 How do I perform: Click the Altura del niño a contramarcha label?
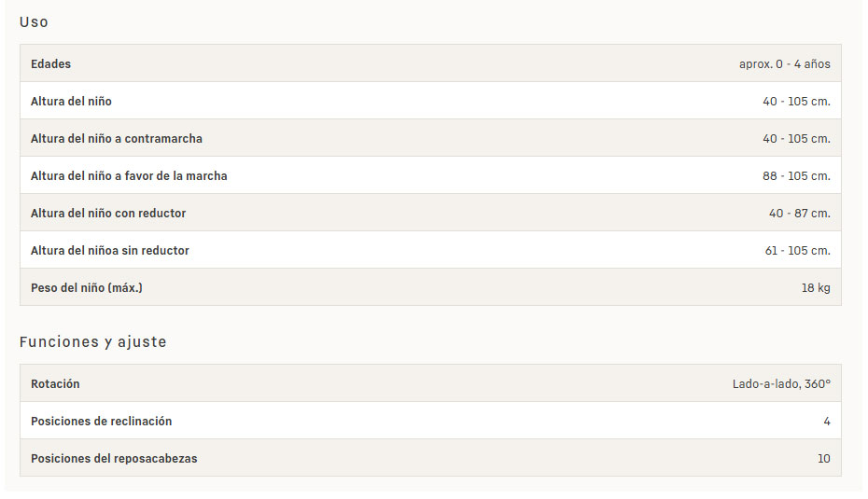[x=117, y=139]
